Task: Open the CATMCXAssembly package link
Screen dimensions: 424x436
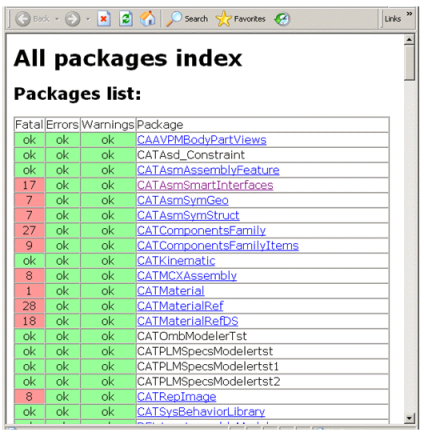Action: click(187, 276)
